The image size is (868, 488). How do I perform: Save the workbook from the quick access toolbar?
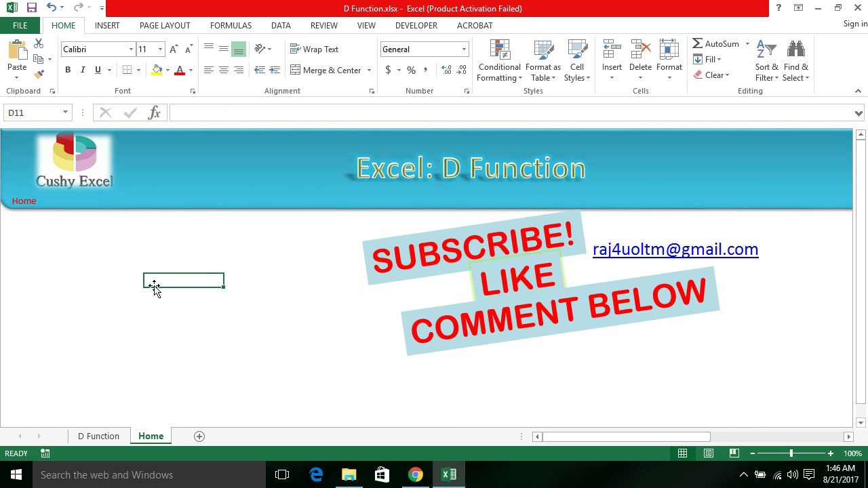click(x=32, y=8)
